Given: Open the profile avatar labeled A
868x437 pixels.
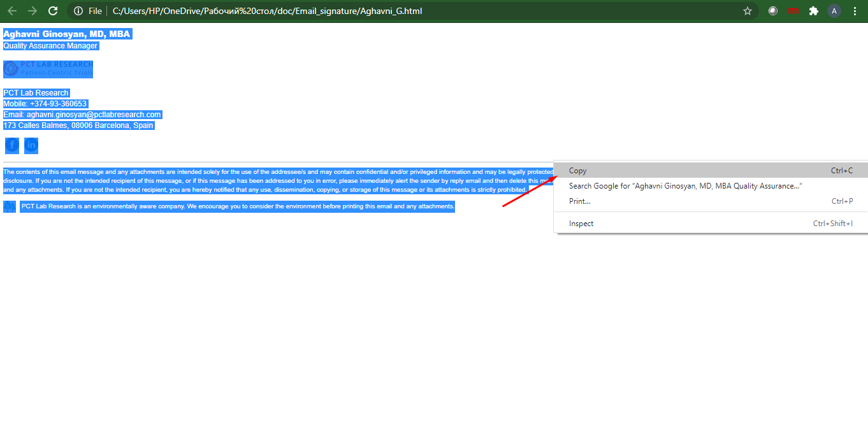Looking at the screenshot, I should point(834,11).
